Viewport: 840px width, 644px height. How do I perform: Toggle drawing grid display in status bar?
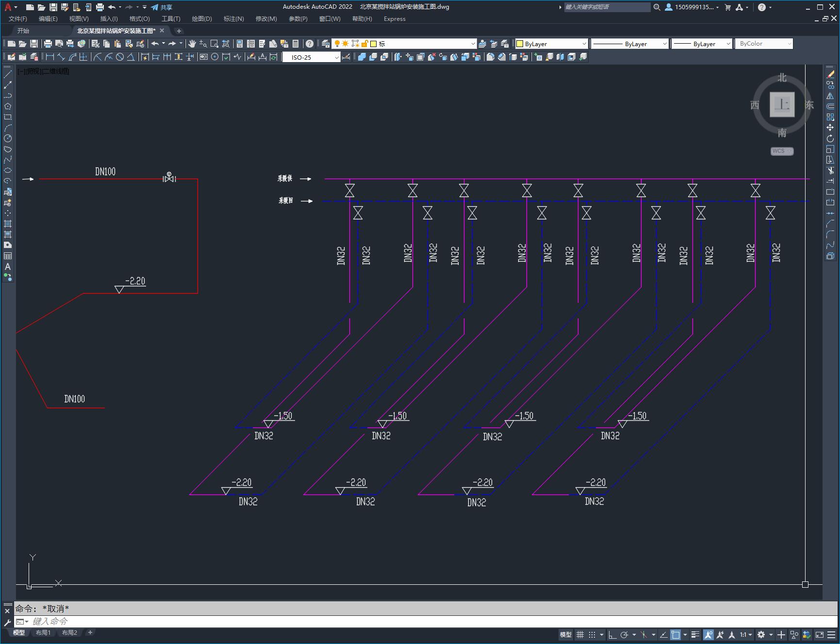click(580, 635)
